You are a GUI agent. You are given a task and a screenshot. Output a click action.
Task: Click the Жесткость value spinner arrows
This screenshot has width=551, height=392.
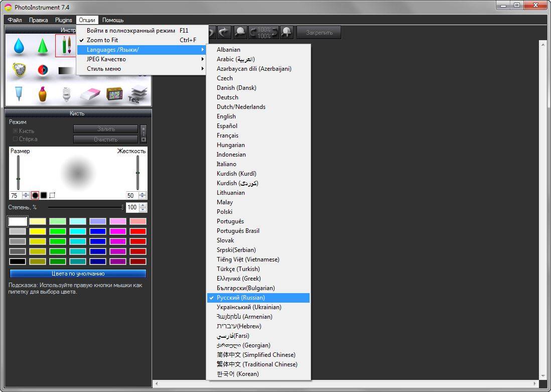click(x=143, y=195)
